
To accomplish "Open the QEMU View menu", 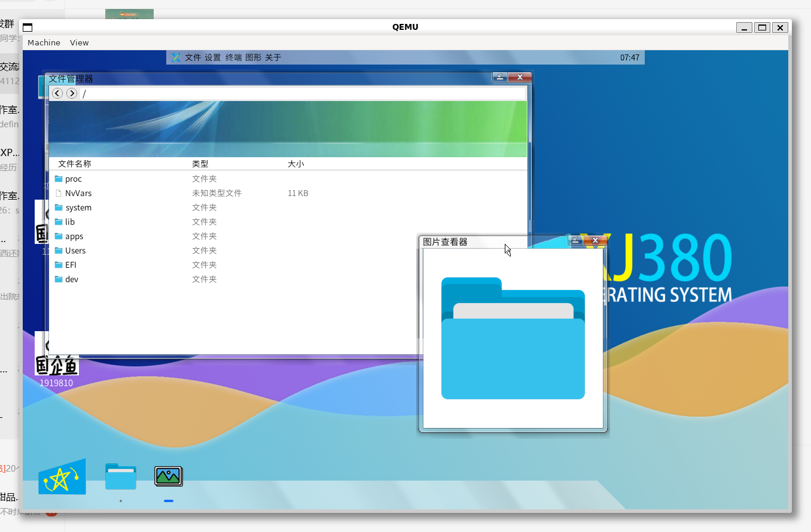I will pyautogui.click(x=79, y=42).
